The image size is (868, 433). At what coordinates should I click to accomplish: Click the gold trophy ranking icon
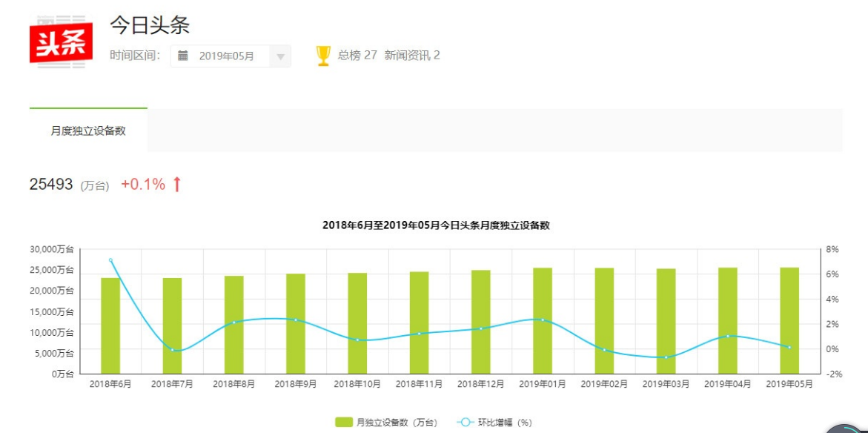pos(323,56)
